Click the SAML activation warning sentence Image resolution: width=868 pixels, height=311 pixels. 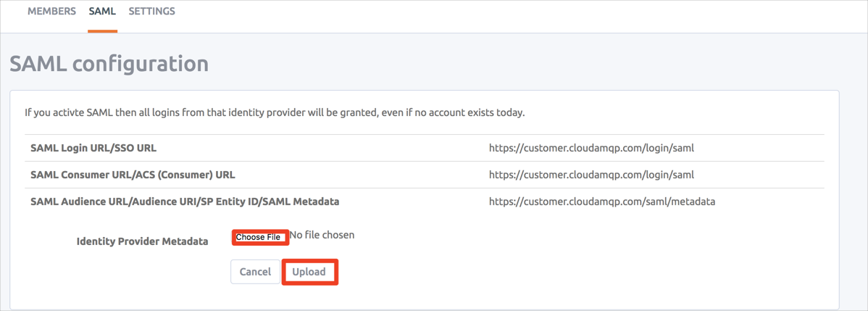point(275,112)
